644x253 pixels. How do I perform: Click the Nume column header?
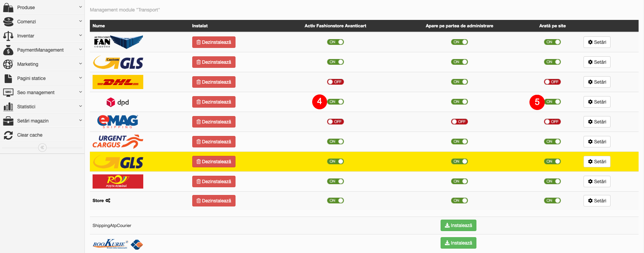[99, 26]
